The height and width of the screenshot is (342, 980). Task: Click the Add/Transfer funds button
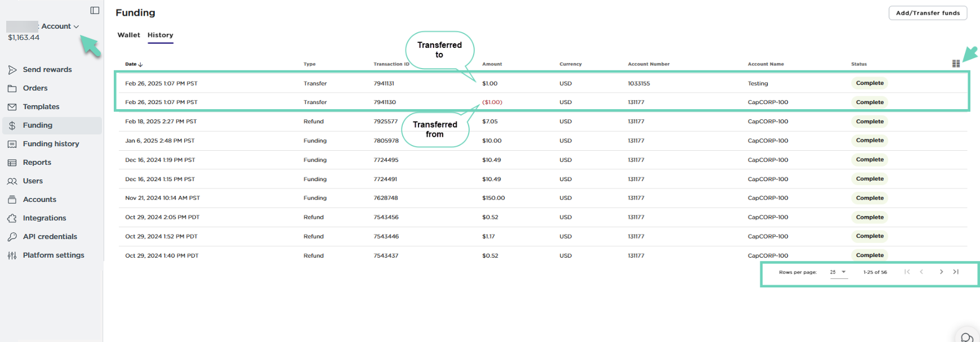tap(927, 13)
